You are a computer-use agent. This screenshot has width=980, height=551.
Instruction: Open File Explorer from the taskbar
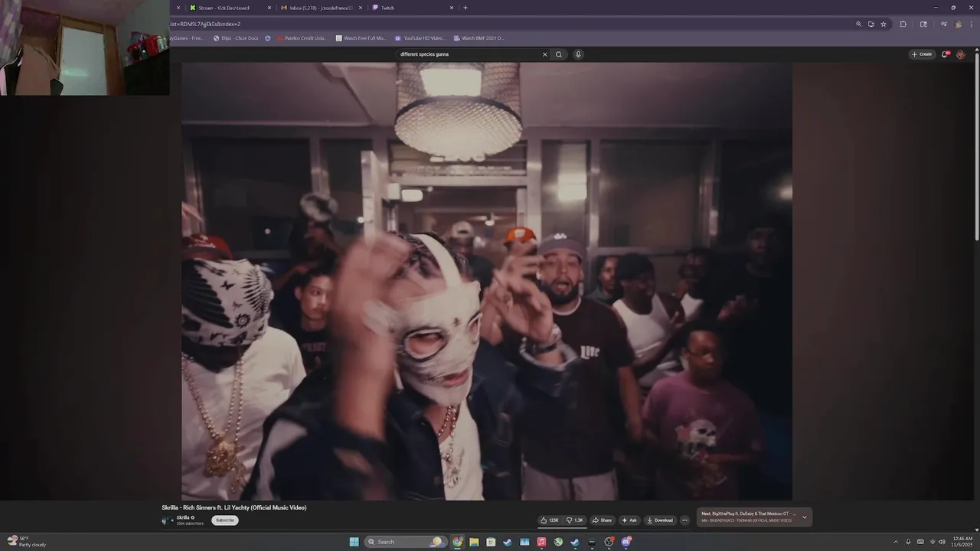(474, 542)
